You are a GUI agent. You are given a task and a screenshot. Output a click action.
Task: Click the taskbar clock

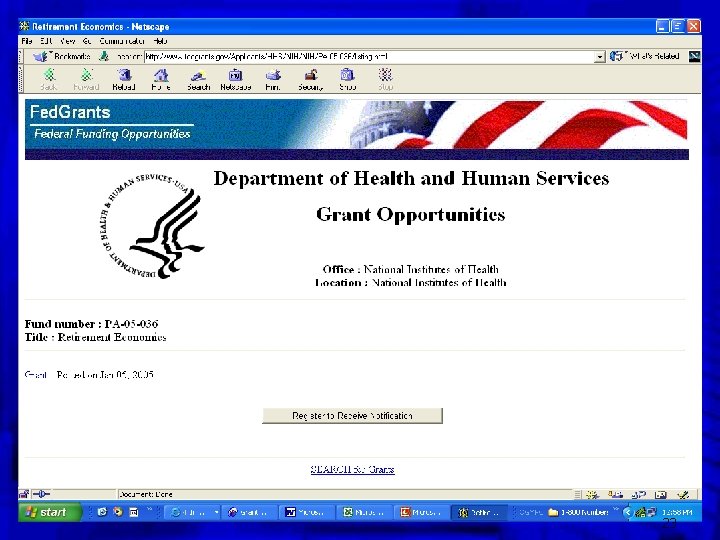click(677, 512)
